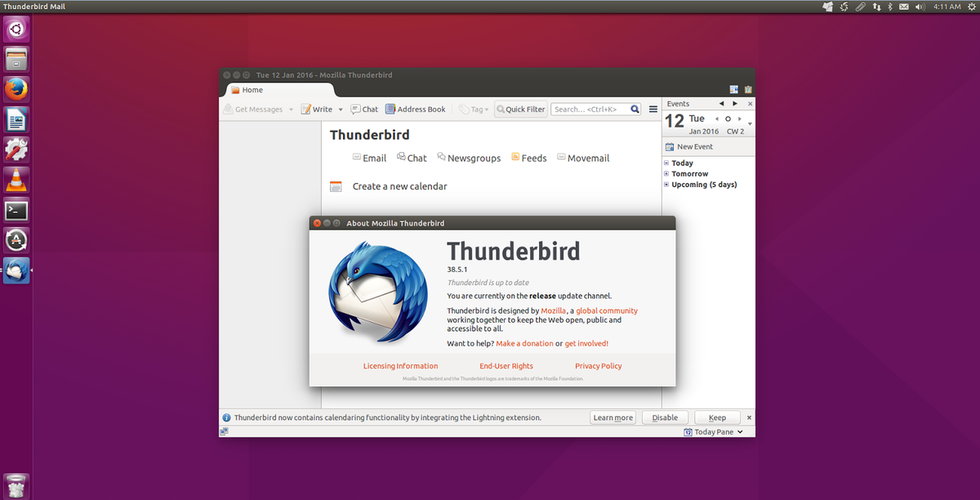Collapse the Today events group
The height and width of the screenshot is (500, 980).
coord(666,163)
